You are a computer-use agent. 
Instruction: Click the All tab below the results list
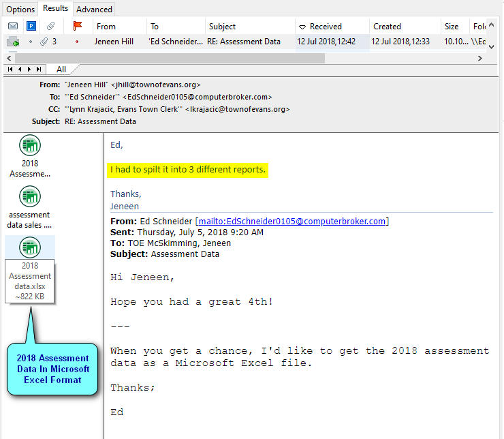coord(61,69)
